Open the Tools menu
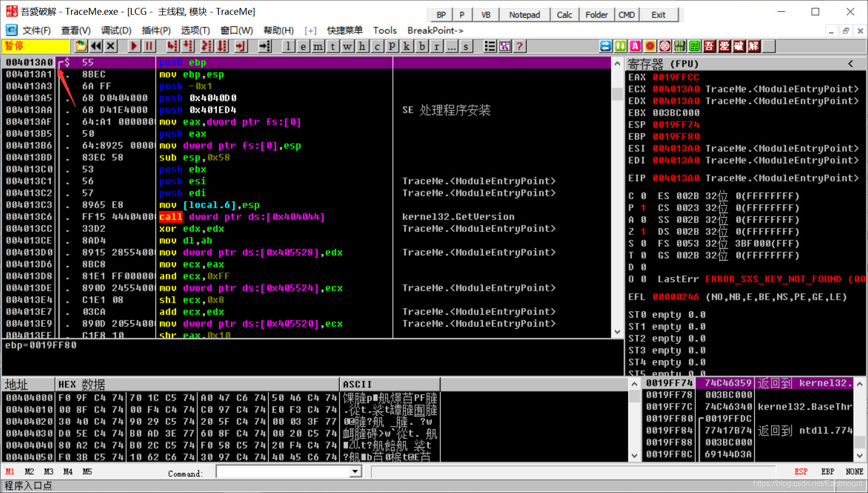Image resolution: width=868 pixels, height=493 pixels. [x=385, y=31]
